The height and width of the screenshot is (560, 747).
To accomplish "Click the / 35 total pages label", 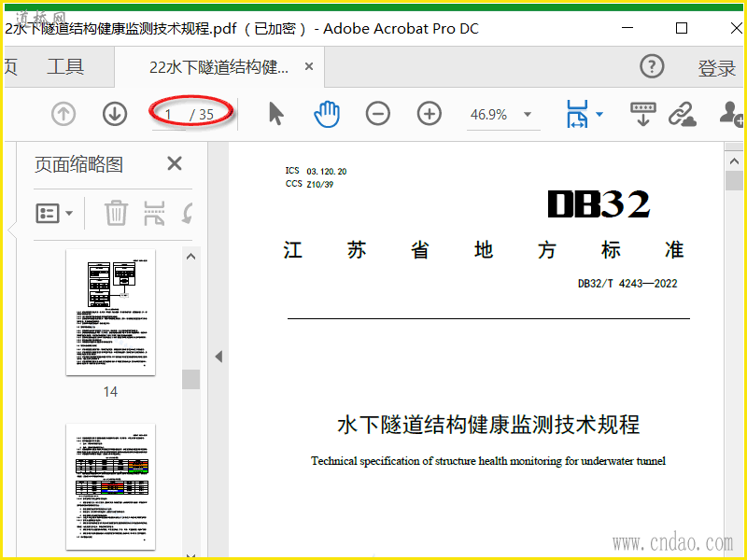I will (x=202, y=115).
